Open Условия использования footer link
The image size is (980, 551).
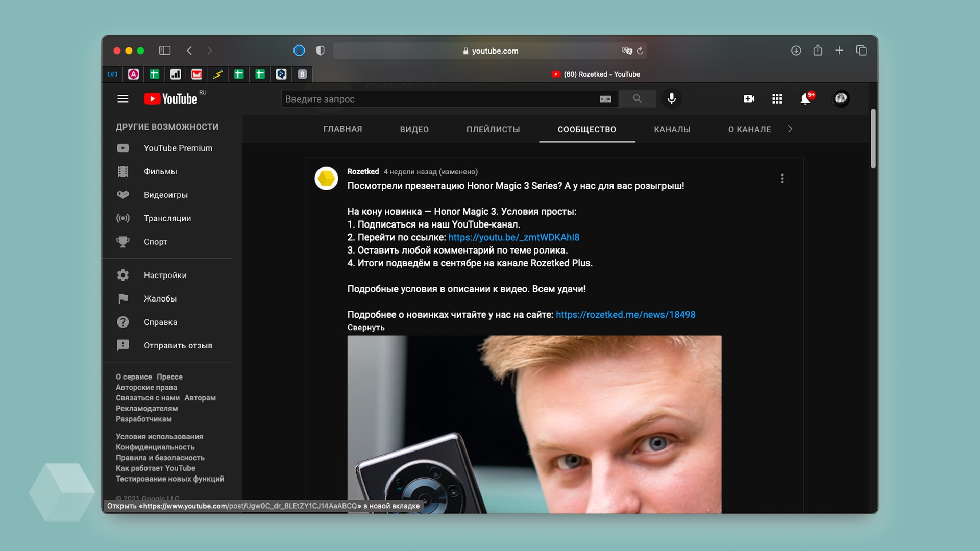pos(159,436)
